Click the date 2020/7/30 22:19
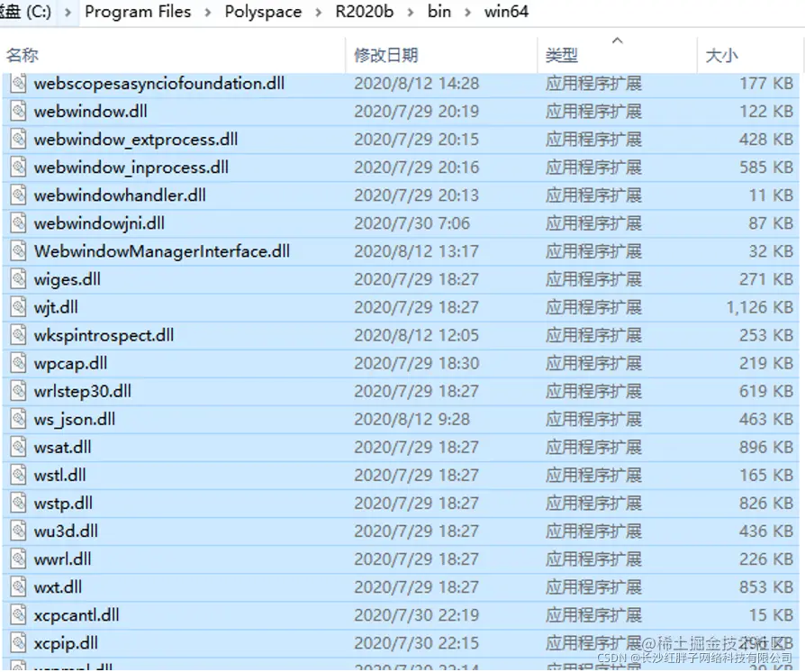 416,615
